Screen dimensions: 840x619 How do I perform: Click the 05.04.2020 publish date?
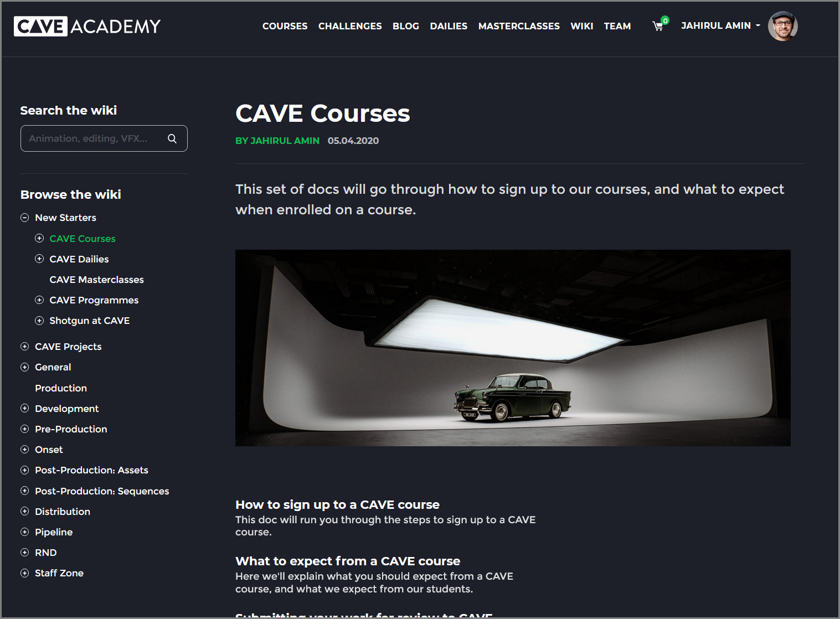pos(353,141)
